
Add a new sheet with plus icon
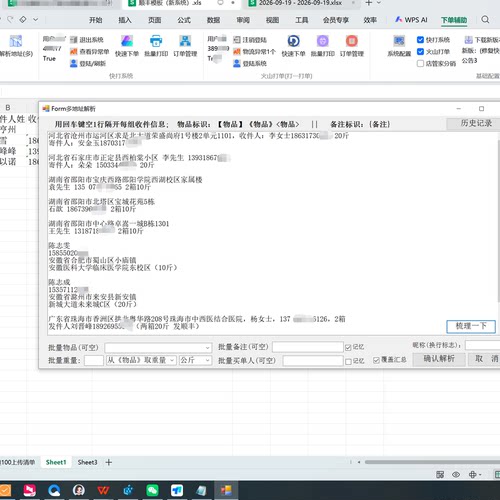click(109, 462)
